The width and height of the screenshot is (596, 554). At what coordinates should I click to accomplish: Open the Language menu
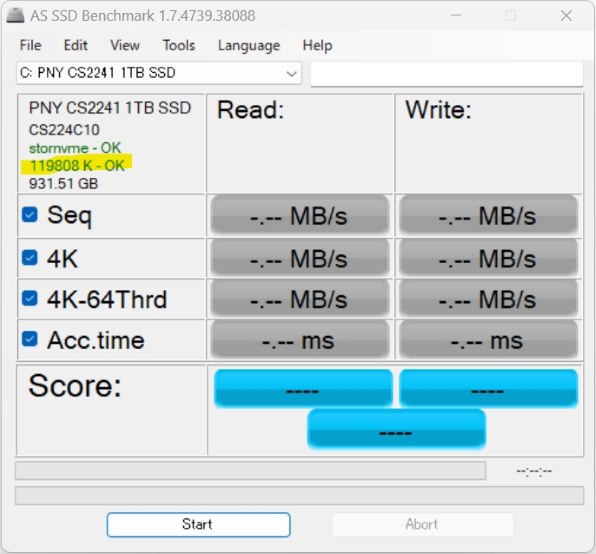coord(249,45)
